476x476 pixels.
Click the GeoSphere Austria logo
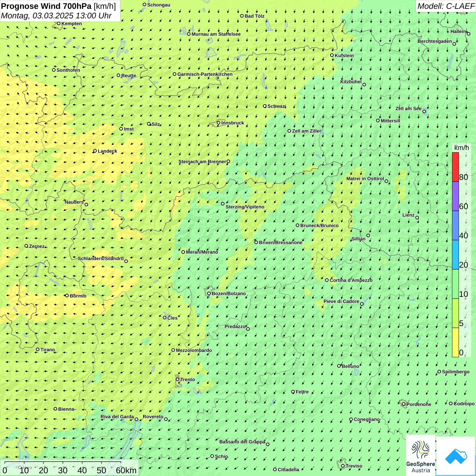click(x=421, y=456)
